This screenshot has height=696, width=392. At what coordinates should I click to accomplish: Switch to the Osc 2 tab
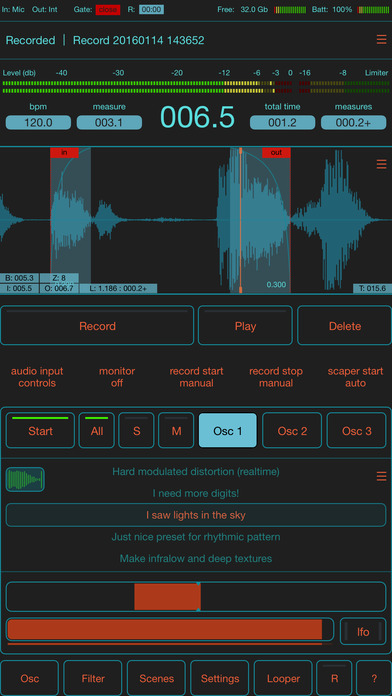click(x=292, y=431)
